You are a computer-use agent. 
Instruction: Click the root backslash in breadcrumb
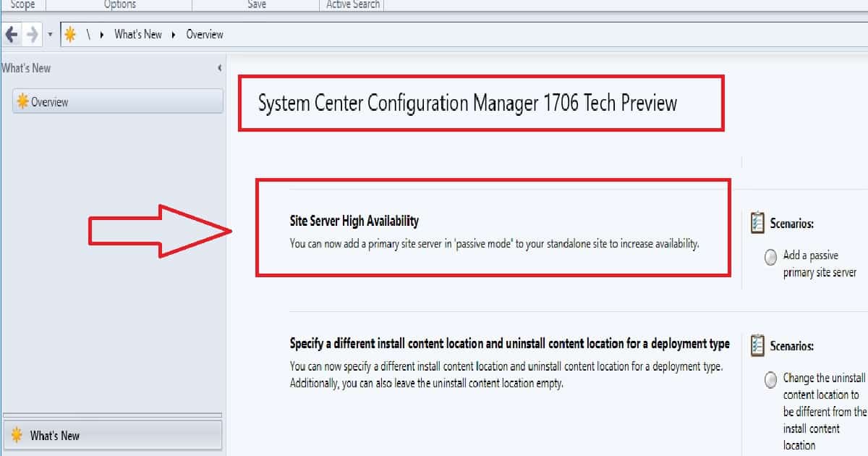[x=88, y=34]
